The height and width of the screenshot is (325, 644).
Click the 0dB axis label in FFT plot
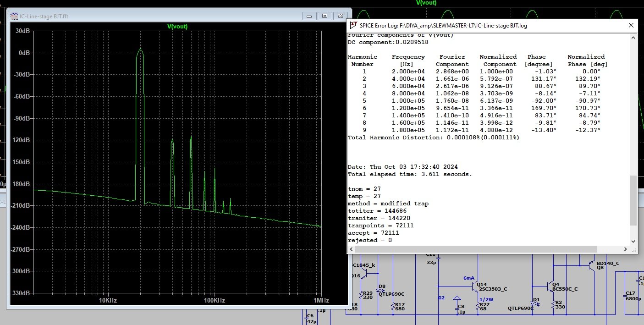pos(24,53)
